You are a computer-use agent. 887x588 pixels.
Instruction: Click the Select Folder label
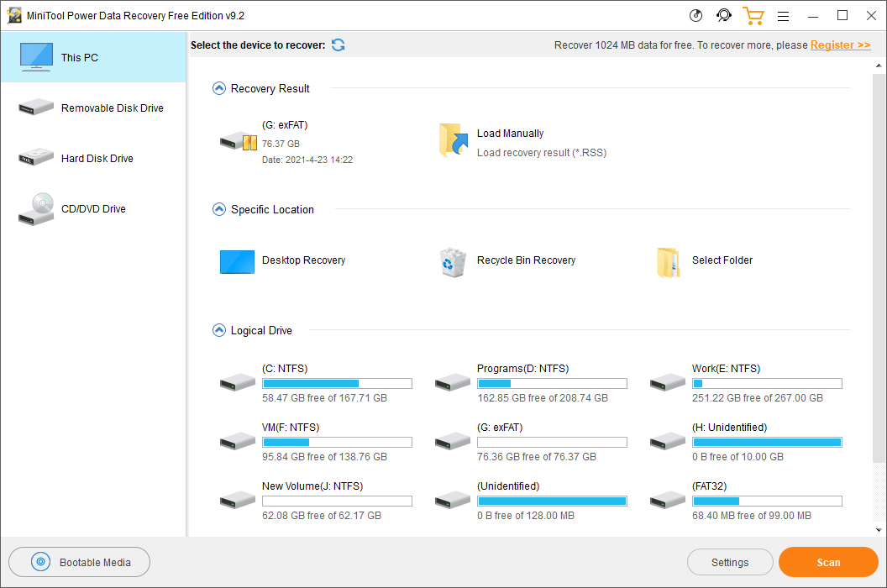(x=722, y=260)
